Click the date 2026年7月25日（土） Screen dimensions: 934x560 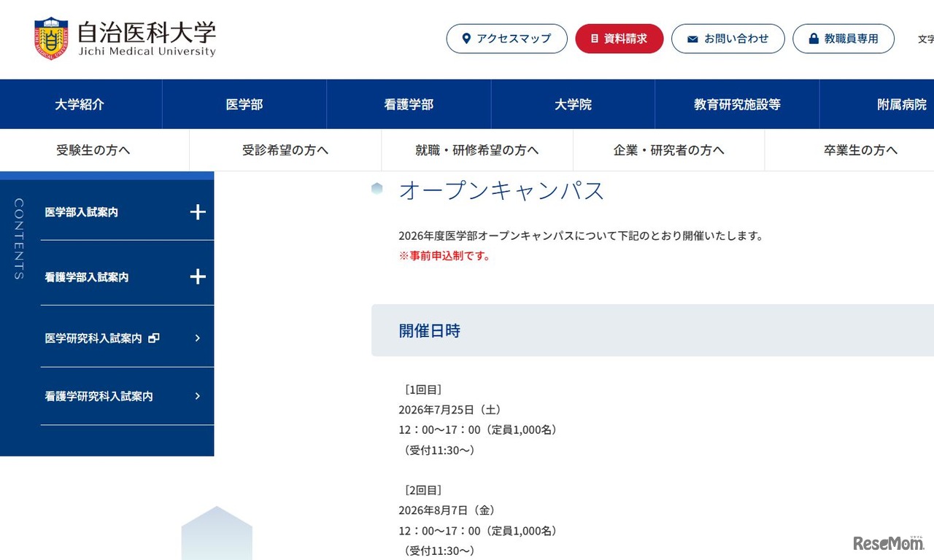450,410
